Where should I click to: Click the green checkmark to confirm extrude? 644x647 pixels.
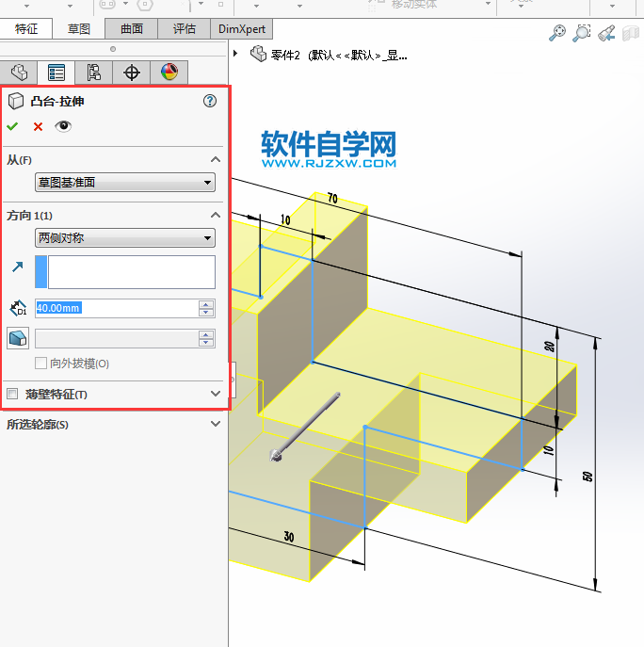click(x=12, y=126)
